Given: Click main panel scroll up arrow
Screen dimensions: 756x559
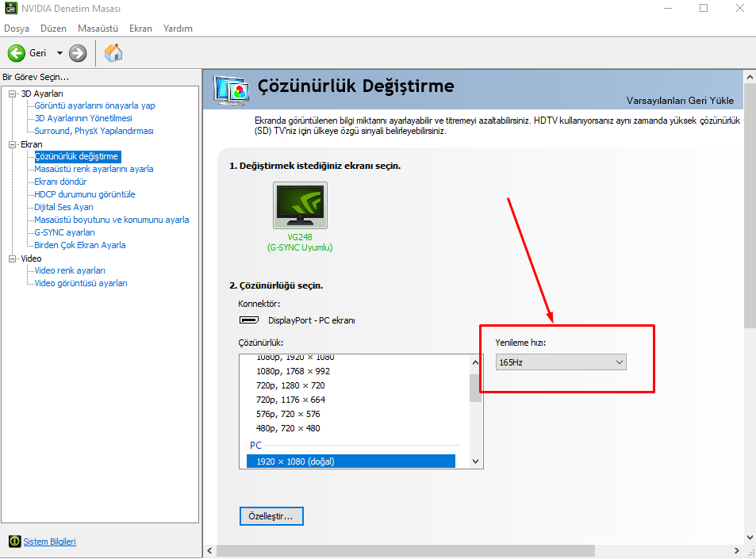Looking at the screenshot, I should [x=750, y=77].
